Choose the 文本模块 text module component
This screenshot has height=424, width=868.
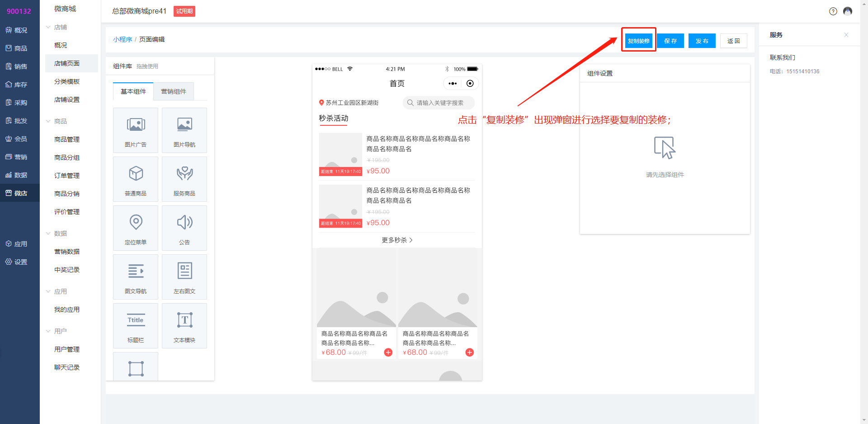tap(184, 325)
